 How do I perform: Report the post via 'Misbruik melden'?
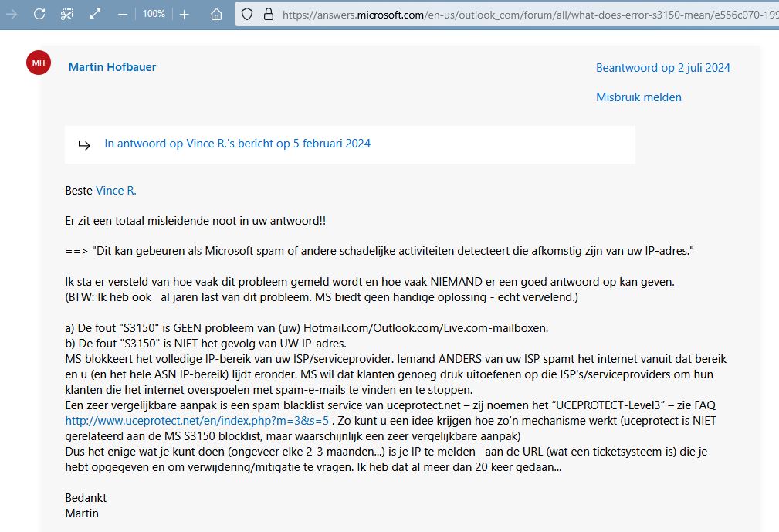[638, 97]
